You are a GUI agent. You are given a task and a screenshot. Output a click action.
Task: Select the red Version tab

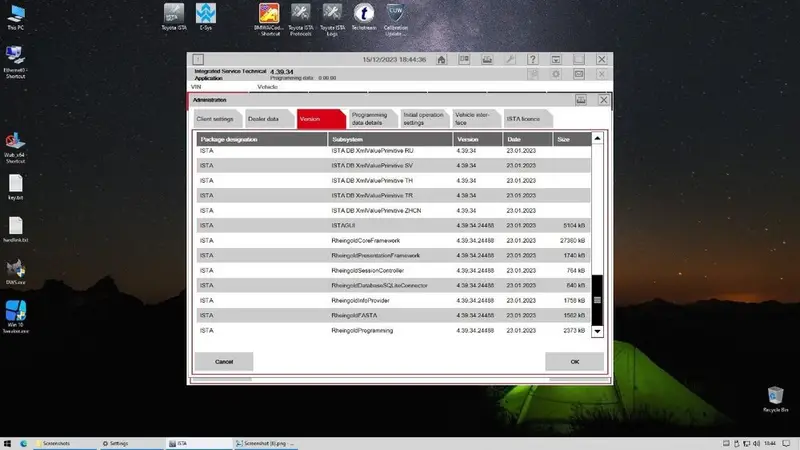319,119
